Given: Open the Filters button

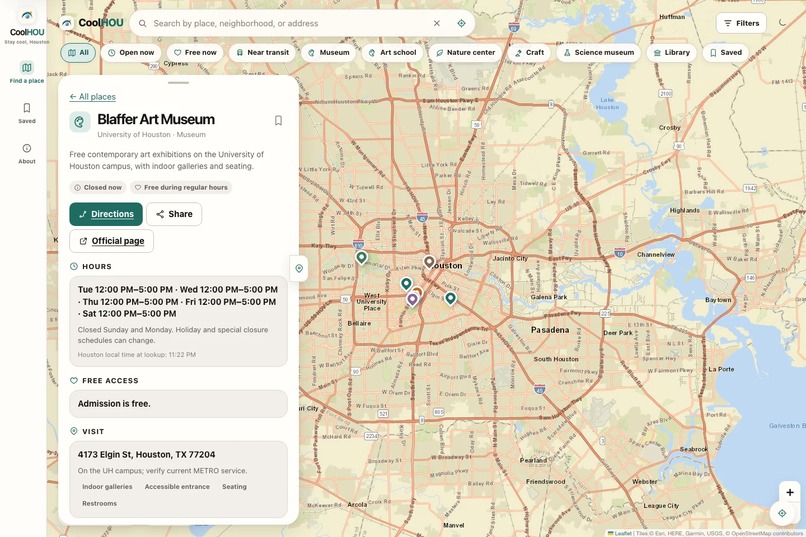Looking at the screenshot, I should point(741,23).
